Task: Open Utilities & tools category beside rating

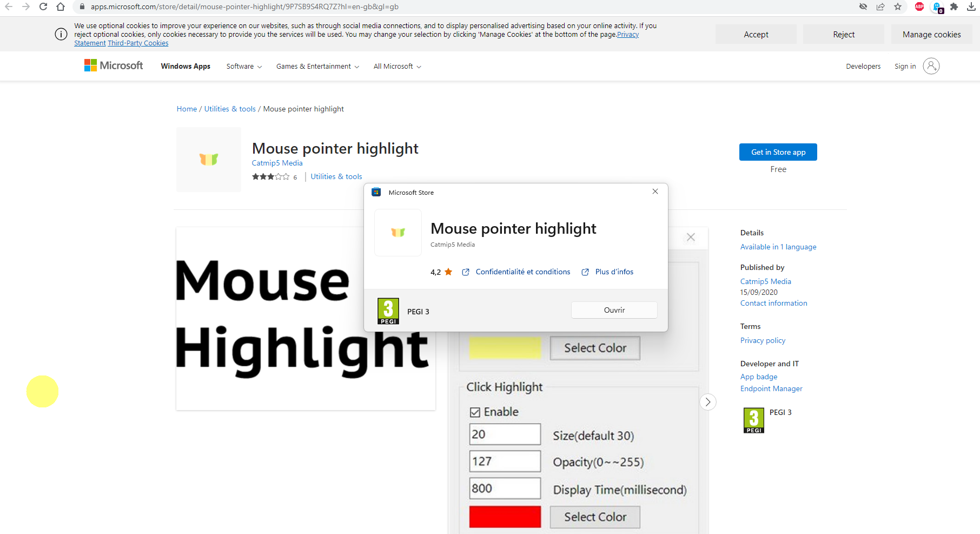Action: pos(336,176)
